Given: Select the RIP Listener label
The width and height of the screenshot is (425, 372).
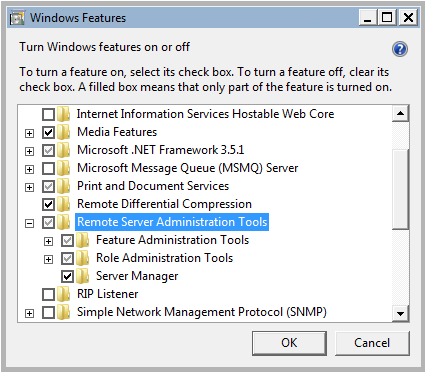Looking at the screenshot, I should pyautogui.click(x=107, y=294).
